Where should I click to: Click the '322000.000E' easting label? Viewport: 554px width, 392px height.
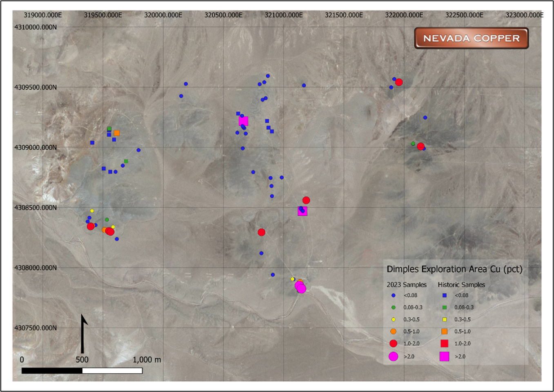click(404, 15)
